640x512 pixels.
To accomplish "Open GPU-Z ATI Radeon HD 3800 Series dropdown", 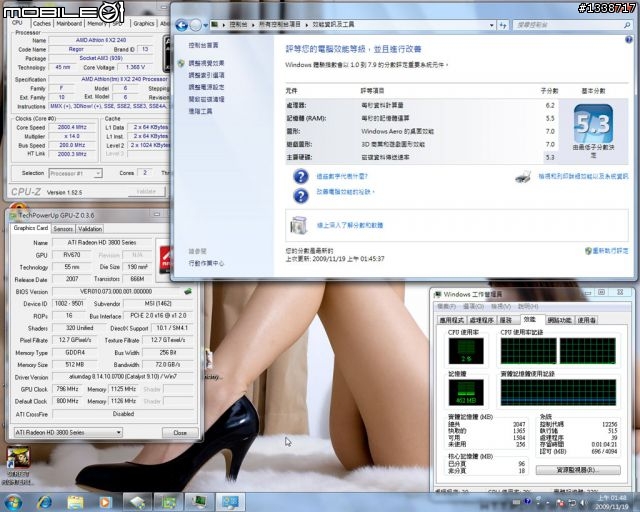I will [68, 432].
